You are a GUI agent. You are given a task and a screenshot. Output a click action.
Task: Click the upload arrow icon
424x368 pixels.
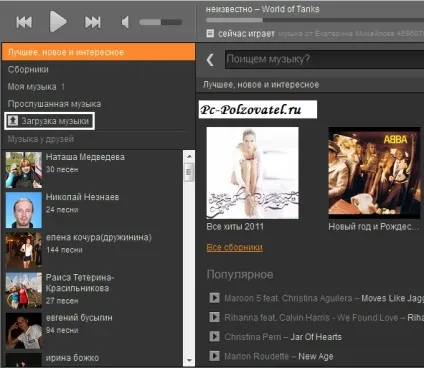(13, 120)
